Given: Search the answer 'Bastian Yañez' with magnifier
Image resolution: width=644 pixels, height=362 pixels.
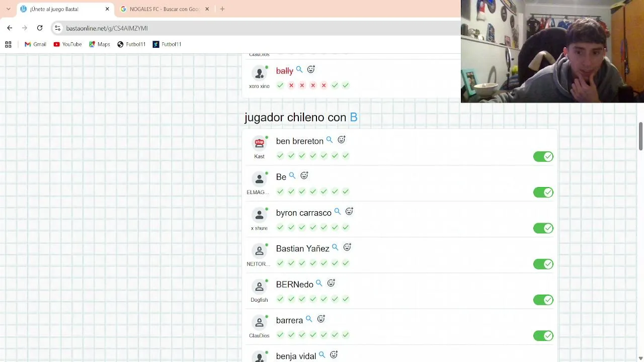Looking at the screenshot, I should click(x=335, y=247).
